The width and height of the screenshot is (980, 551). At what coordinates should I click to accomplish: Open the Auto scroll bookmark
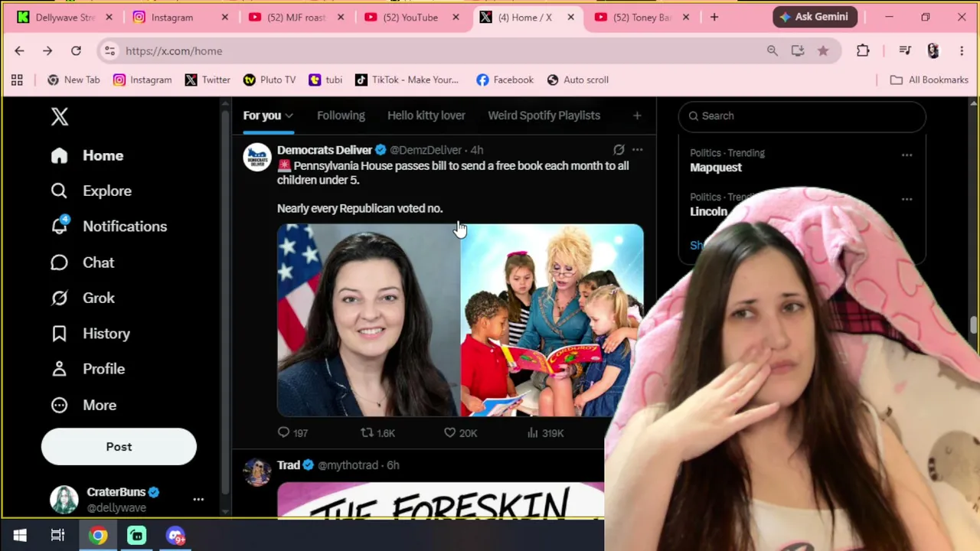tap(578, 80)
